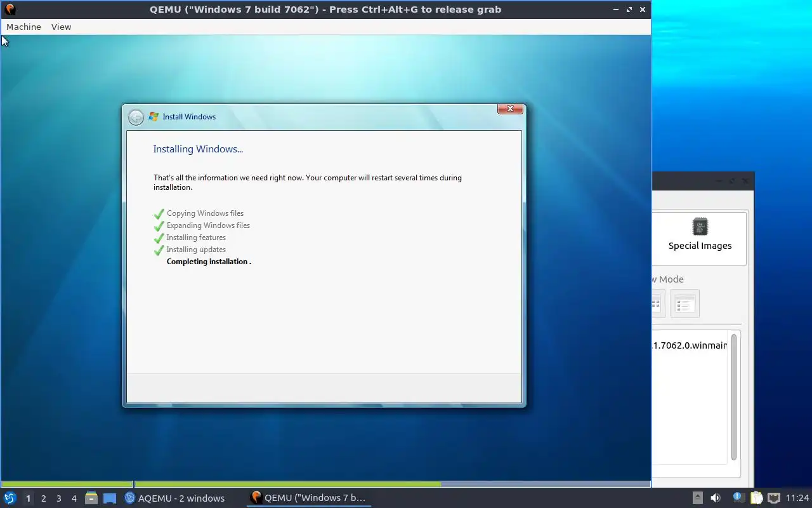
Task: Click the show desktop icon in panel
Action: pos(110,498)
